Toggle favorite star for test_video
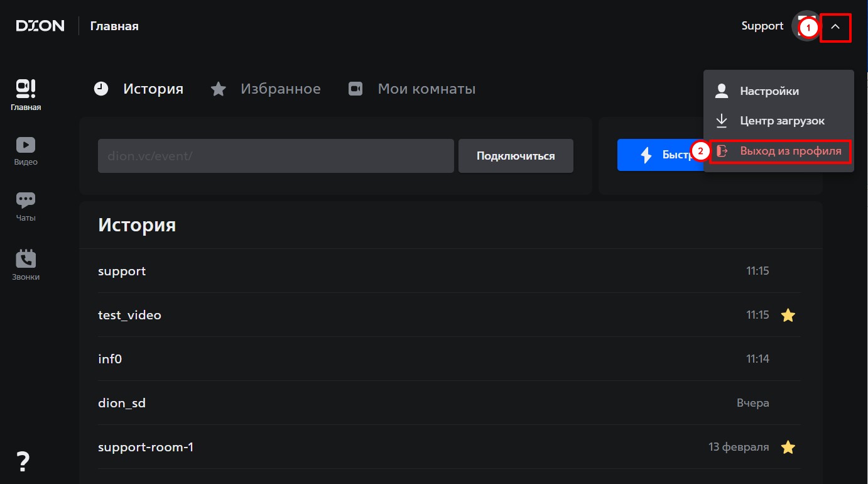Viewport: 868px width, 484px height. tap(788, 316)
